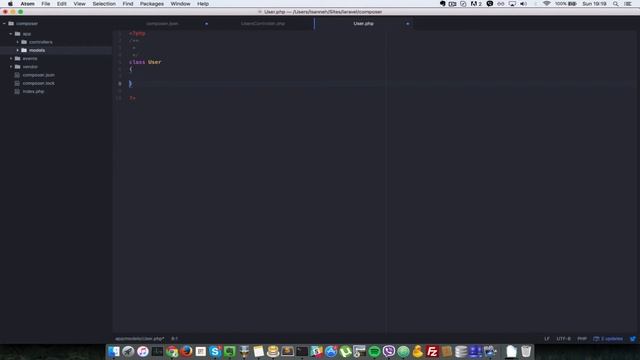The height and width of the screenshot is (360, 640).
Task: Expand the events folder arrow
Action: (11, 58)
